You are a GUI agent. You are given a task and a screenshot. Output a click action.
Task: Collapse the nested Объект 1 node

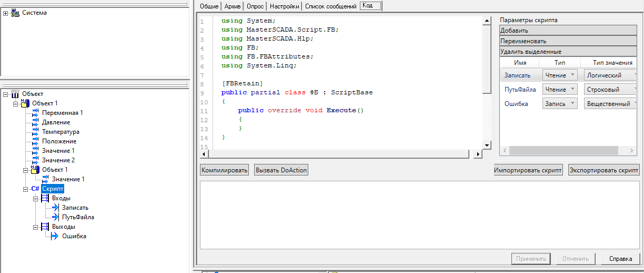26,170
